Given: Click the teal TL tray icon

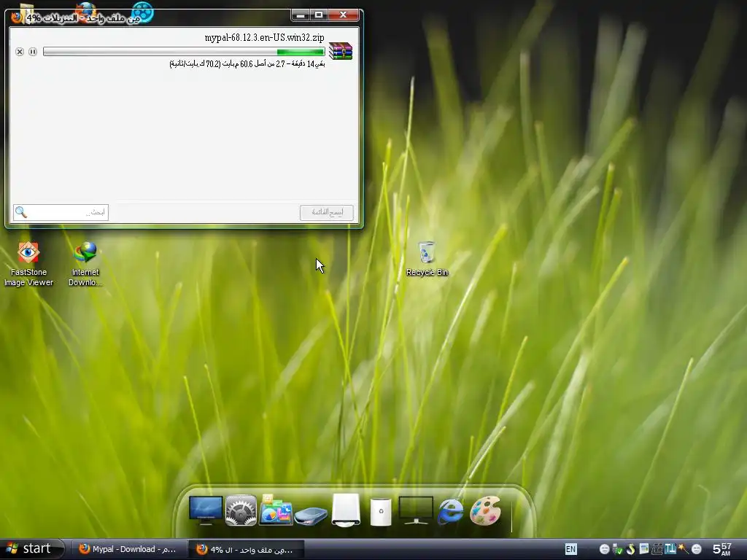Looking at the screenshot, I should tap(670, 549).
